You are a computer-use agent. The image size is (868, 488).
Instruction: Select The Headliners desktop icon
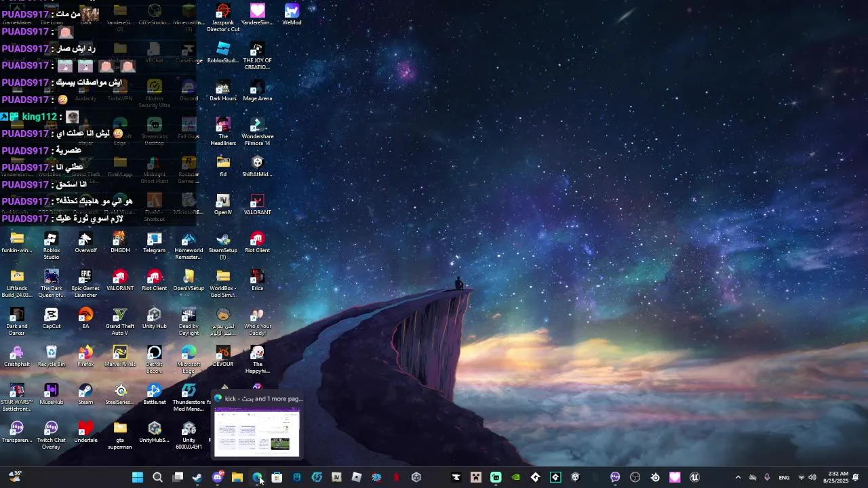pyautogui.click(x=223, y=132)
